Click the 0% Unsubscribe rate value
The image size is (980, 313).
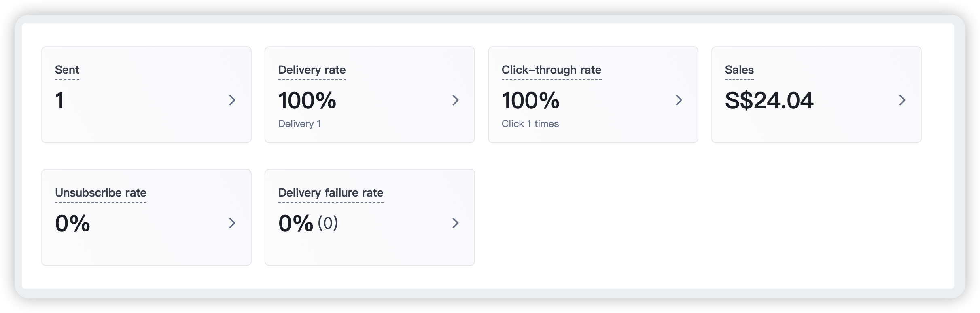[x=72, y=224]
